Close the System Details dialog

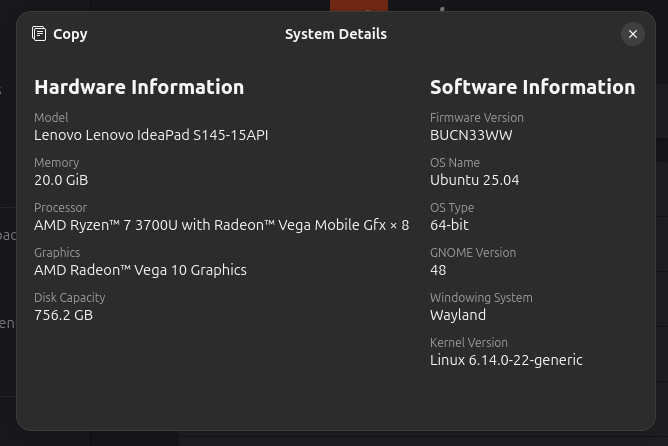[x=633, y=34]
